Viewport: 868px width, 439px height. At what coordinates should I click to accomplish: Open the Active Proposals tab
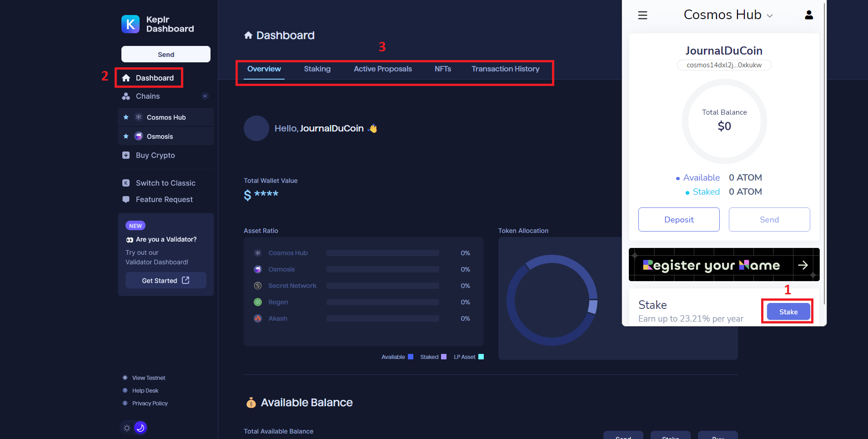coord(383,69)
